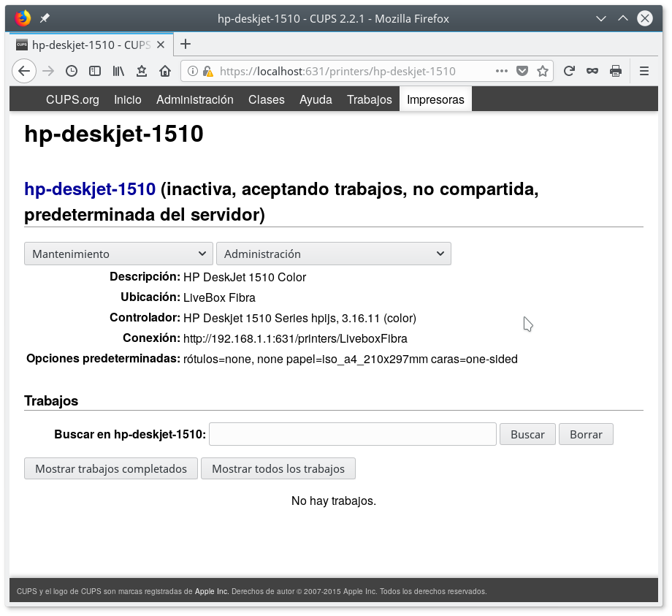Click the search field for printer jobs
Screen dimensions: 672x616
[x=352, y=434]
